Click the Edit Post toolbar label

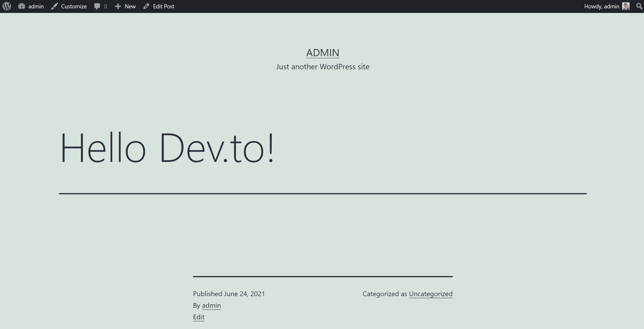point(163,6)
